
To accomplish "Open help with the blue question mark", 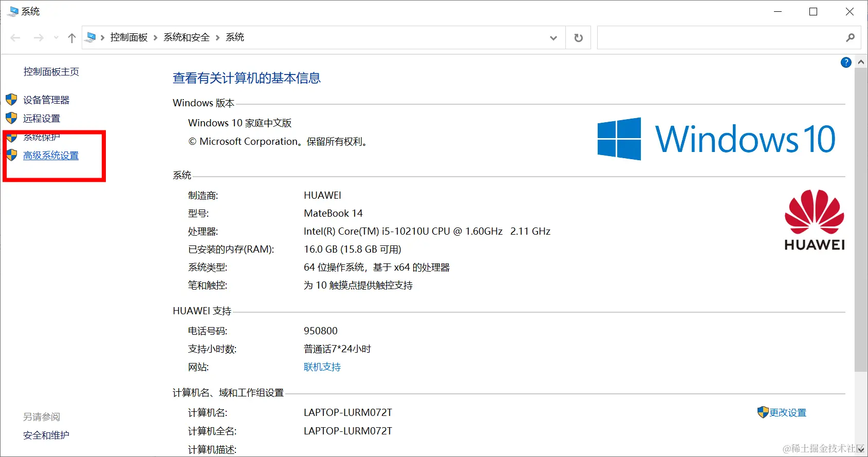I will [x=846, y=63].
